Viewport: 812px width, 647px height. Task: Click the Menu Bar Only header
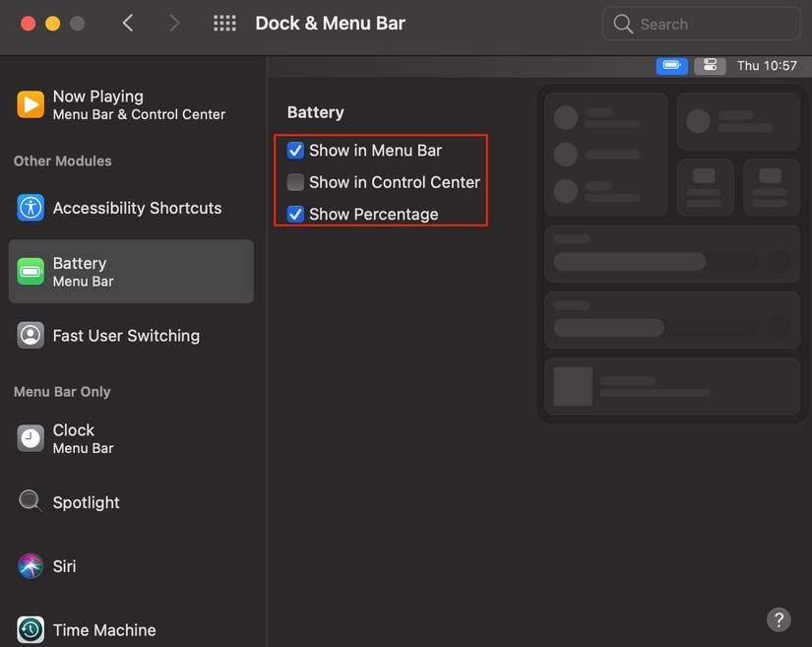[x=62, y=392]
